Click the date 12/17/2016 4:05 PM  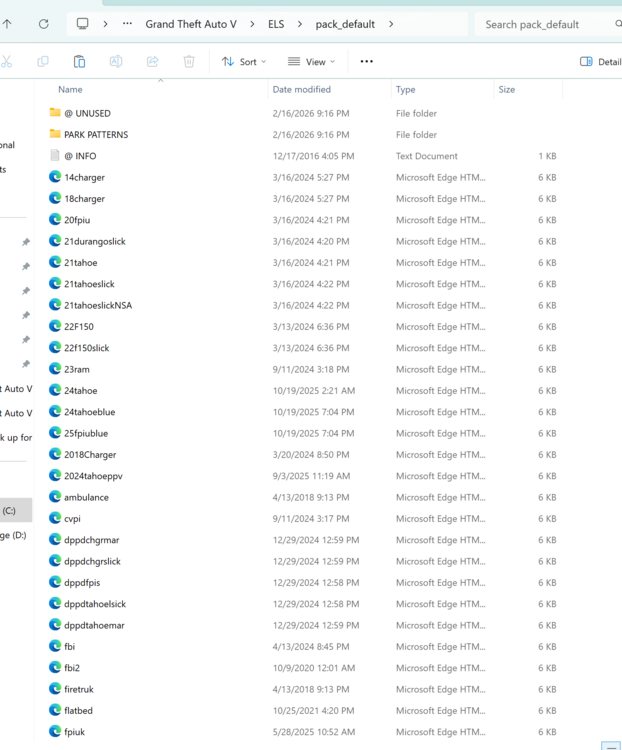(313, 156)
